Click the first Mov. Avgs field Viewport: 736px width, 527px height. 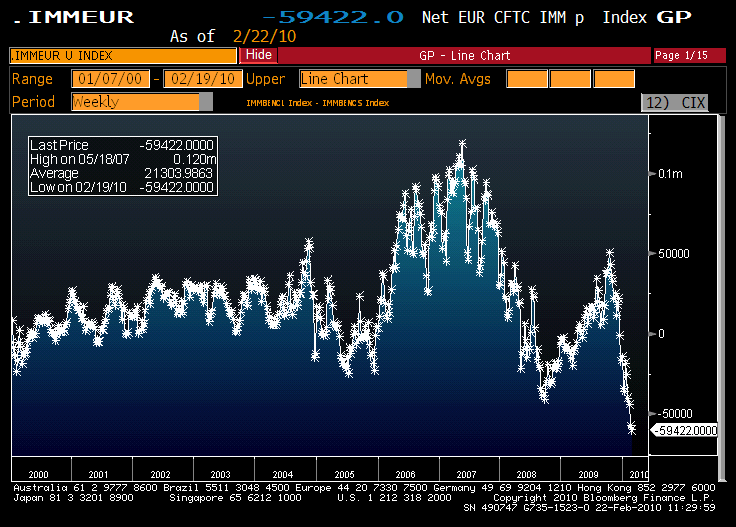click(x=527, y=79)
